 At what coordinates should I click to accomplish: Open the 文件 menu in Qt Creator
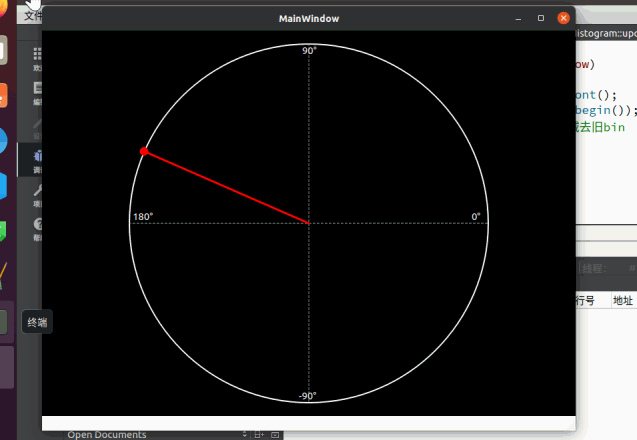tap(32, 16)
